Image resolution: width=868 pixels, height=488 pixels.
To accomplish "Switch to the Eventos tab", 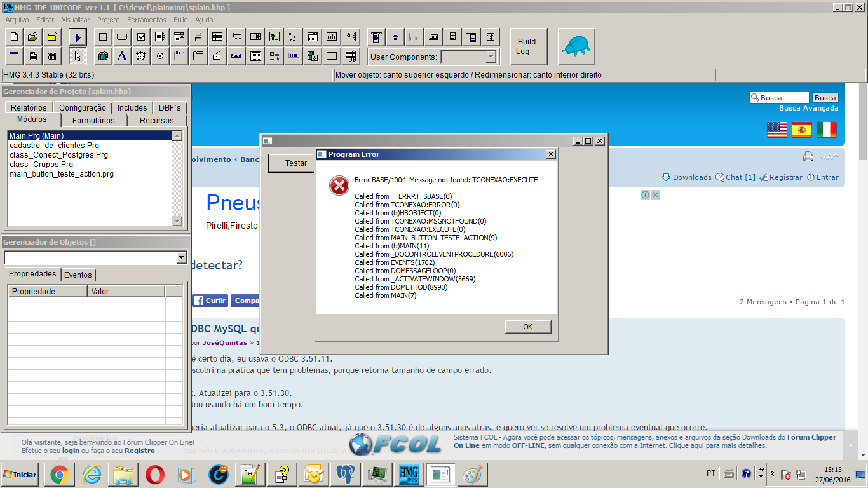I will click(78, 275).
